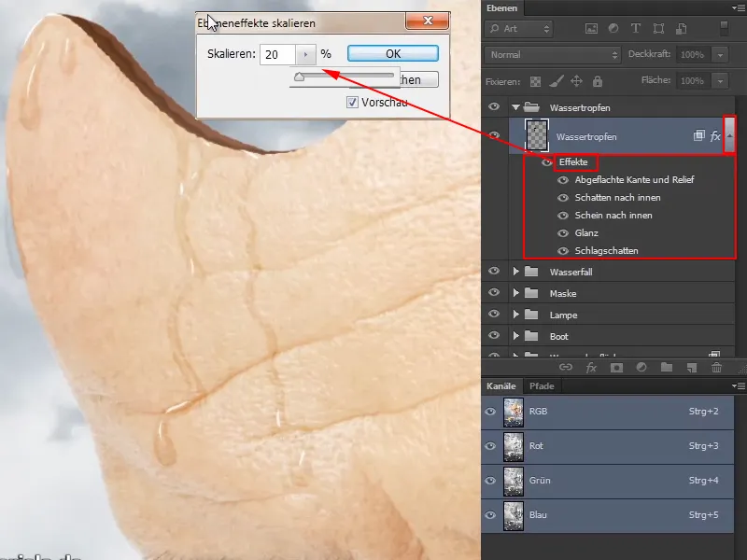
Task: Create a new group folder icon
Action: pyautogui.click(x=667, y=367)
